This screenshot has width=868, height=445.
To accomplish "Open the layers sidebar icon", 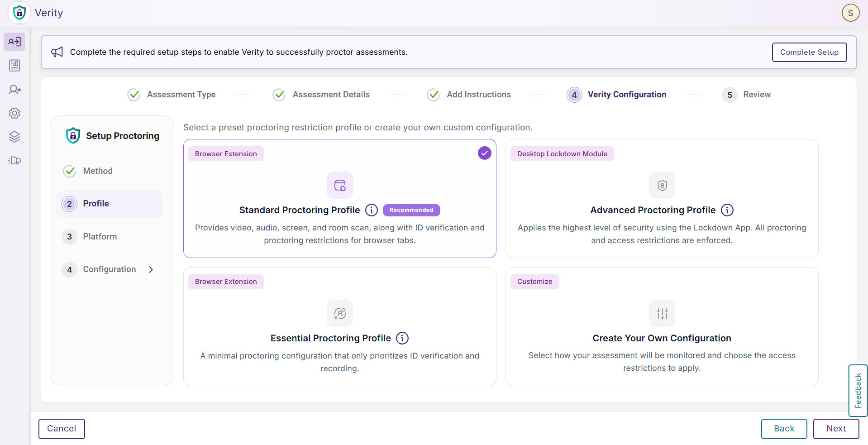I will pyautogui.click(x=14, y=137).
